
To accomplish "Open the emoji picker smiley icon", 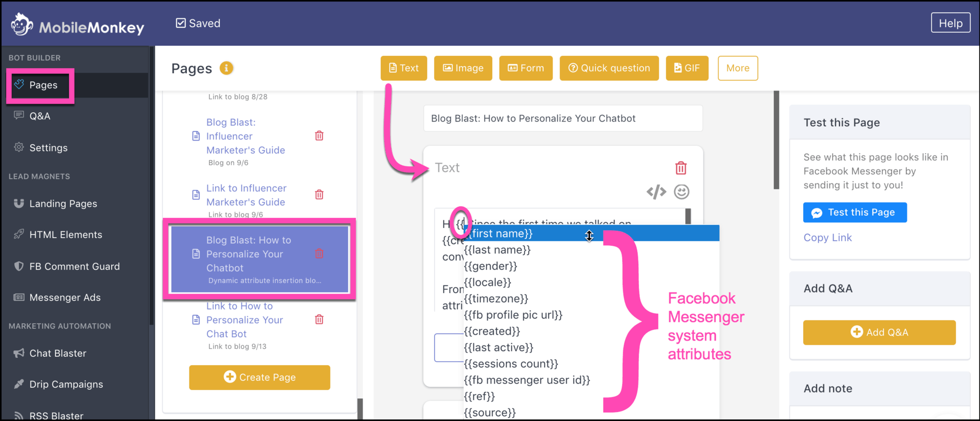I will tap(682, 192).
